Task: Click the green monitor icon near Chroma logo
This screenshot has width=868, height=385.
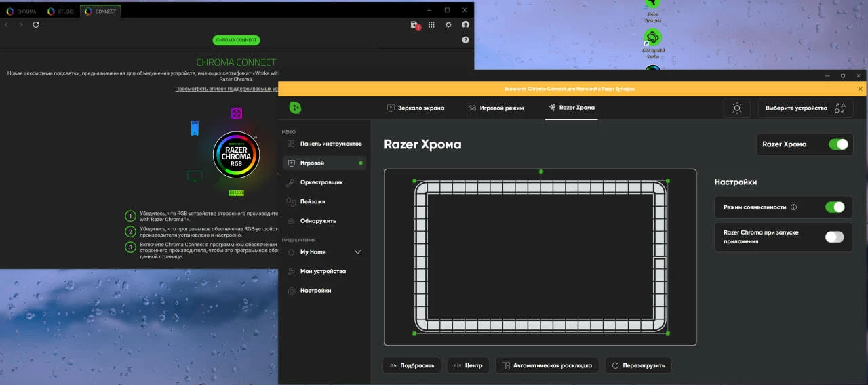Action: click(x=195, y=176)
